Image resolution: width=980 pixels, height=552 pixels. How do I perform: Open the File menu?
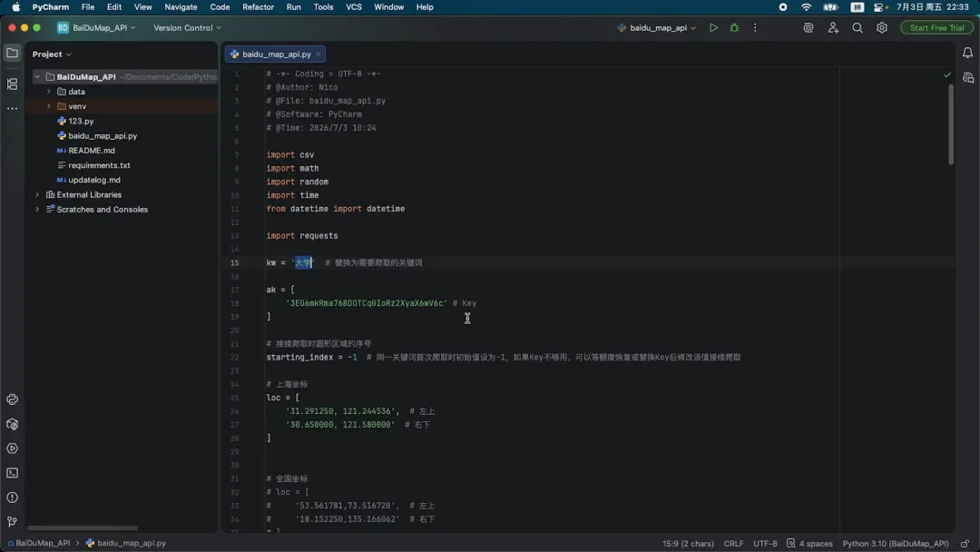87,7
